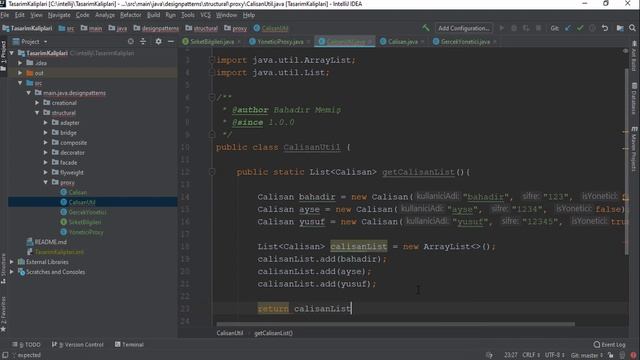The width and height of the screenshot is (640, 360).
Task: Click the designpatterns breadcrumb in navigation bar
Action: click(x=156, y=28)
